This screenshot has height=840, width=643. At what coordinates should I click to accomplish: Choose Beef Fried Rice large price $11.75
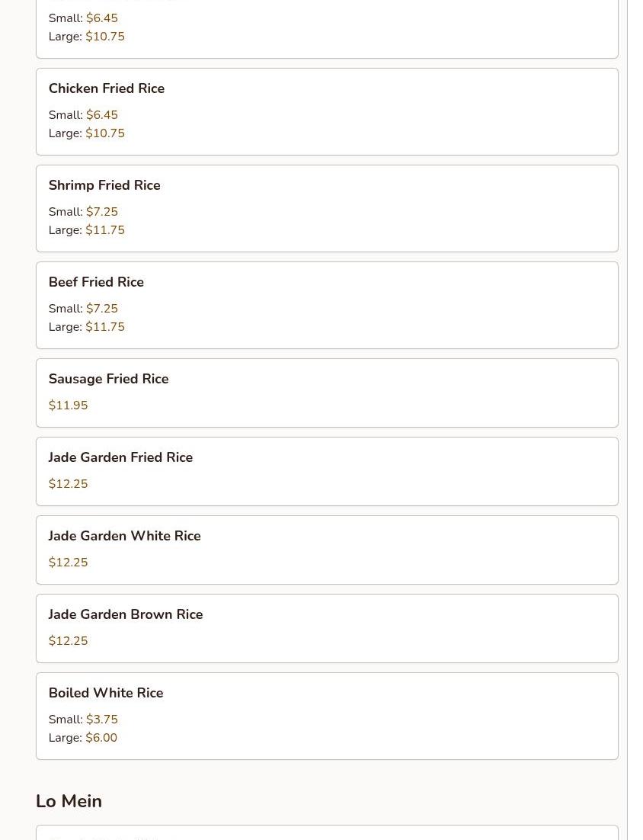[105, 327]
